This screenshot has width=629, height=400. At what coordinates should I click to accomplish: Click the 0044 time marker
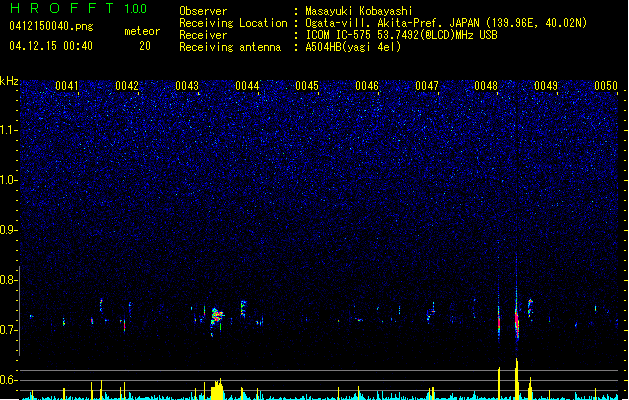tap(247, 86)
